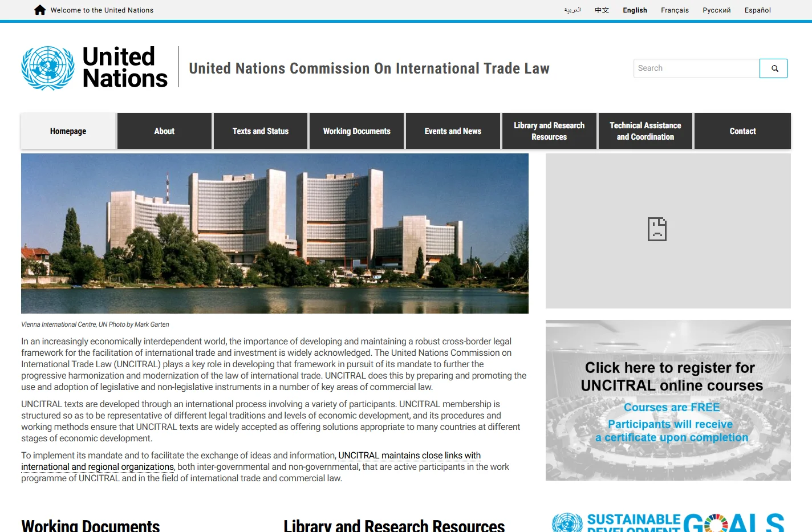812x532 pixels.
Task: Switch language to Chinese
Action: pyautogui.click(x=602, y=10)
